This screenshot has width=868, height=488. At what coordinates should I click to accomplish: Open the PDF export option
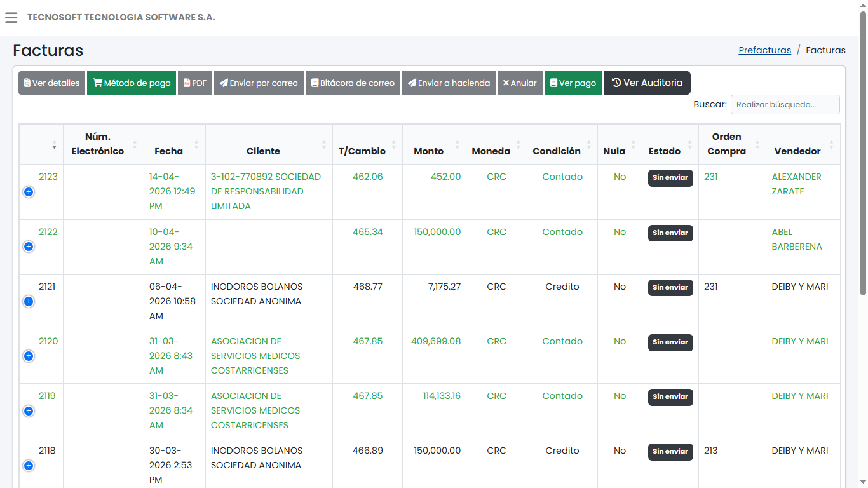[195, 83]
